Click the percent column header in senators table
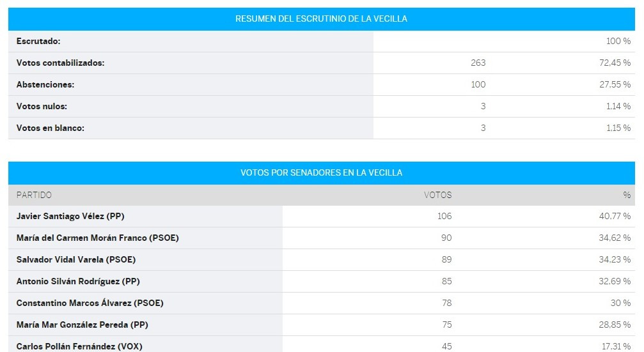 click(x=627, y=195)
